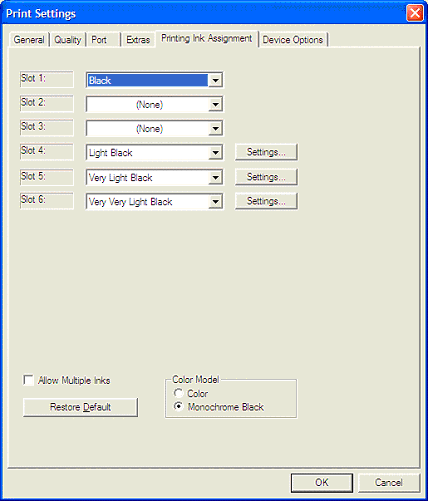Click Settings button for Slot 4
This screenshot has width=429, height=502.
click(x=266, y=152)
